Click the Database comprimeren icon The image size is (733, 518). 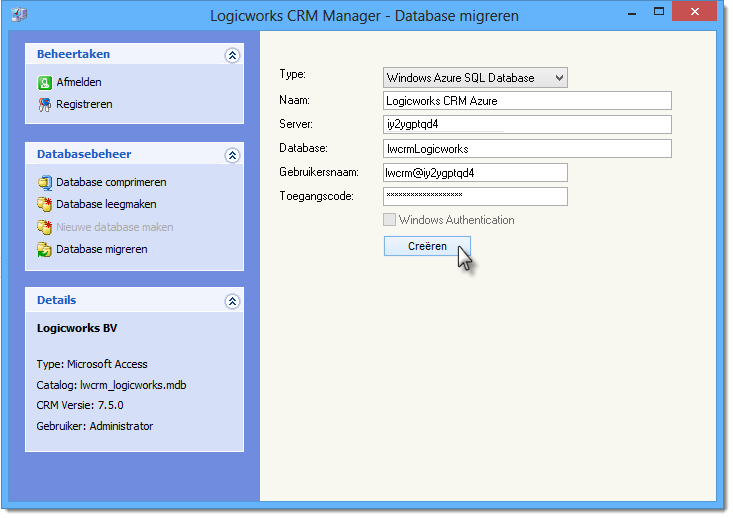[44, 182]
